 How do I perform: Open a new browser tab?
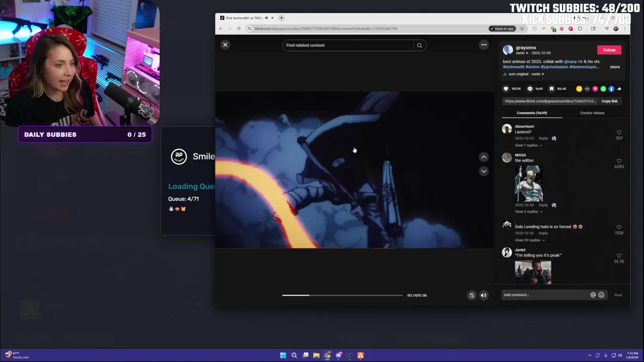[x=282, y=18]
